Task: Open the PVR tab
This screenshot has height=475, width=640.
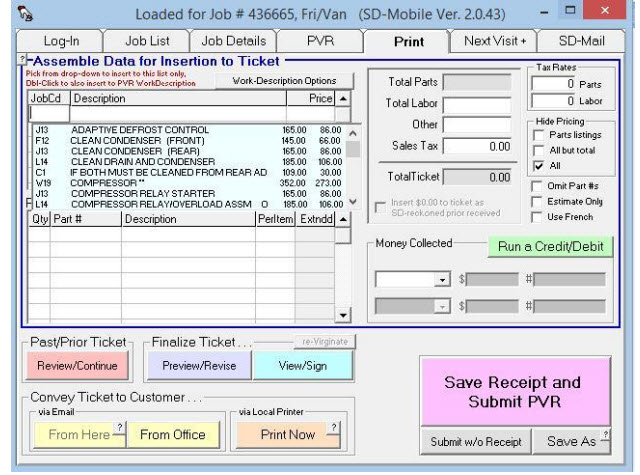Action: pyautogui.click(x=320, y=43)
